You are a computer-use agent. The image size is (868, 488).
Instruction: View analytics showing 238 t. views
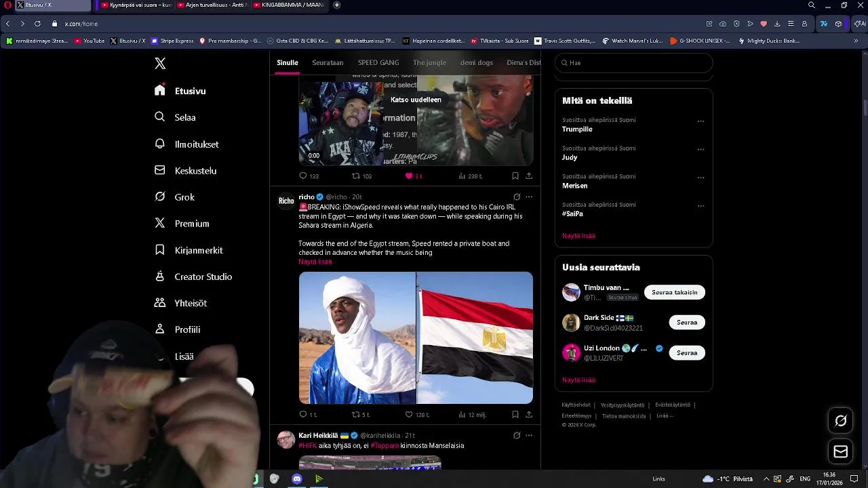(x=470, y=176)
